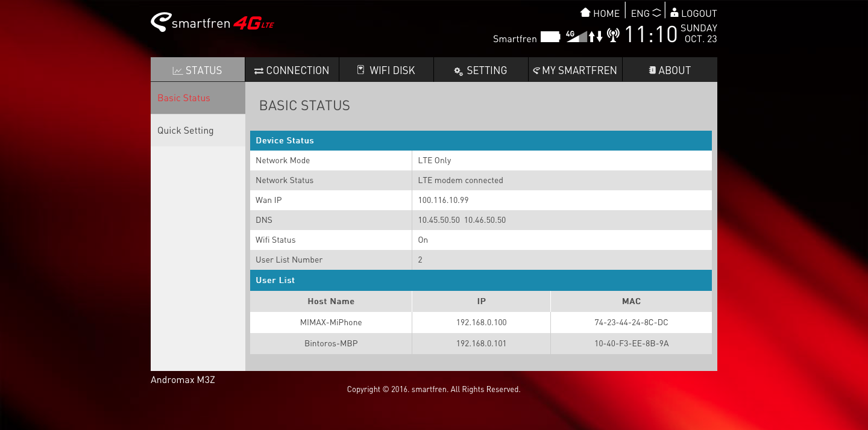Viewport: 868px width, 430px height.
Task: Click the 4G signal strength icon
Action: click(x=576, y=36)
